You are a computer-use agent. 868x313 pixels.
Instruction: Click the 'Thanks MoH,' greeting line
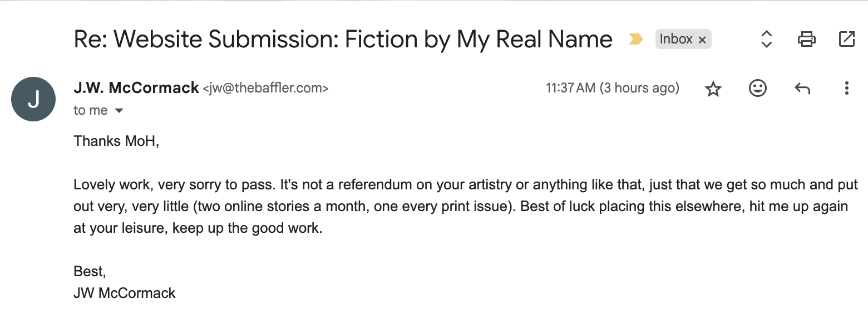coord(116,141)
